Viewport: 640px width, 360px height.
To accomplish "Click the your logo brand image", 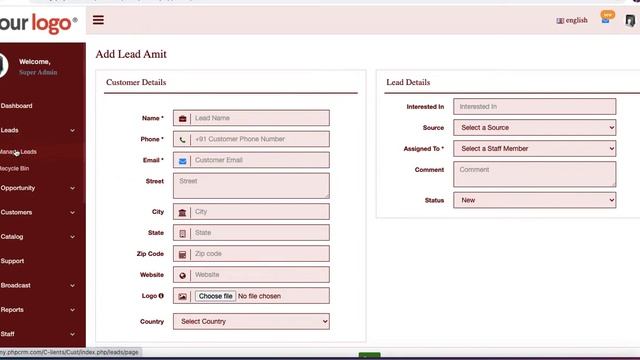I will (x=39, y=24).
